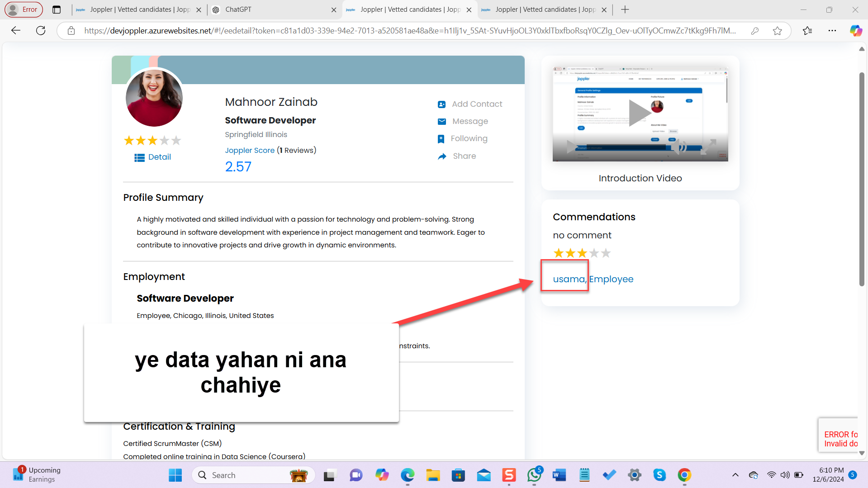Screen dimensions: 868x488
Task: Open the Mail app from taskbar
Action: pos(484,475)
